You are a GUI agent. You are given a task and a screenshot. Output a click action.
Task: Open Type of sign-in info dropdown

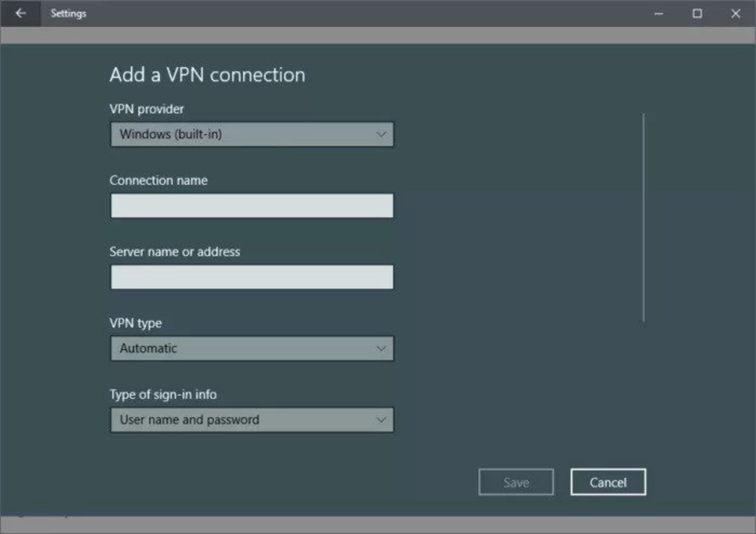click(251, 420)
